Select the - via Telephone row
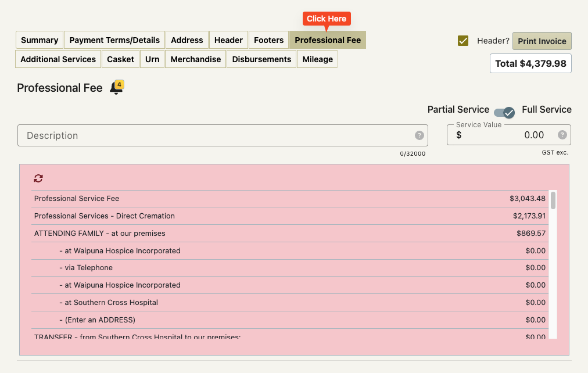588x373 pixels. point(290,268)
